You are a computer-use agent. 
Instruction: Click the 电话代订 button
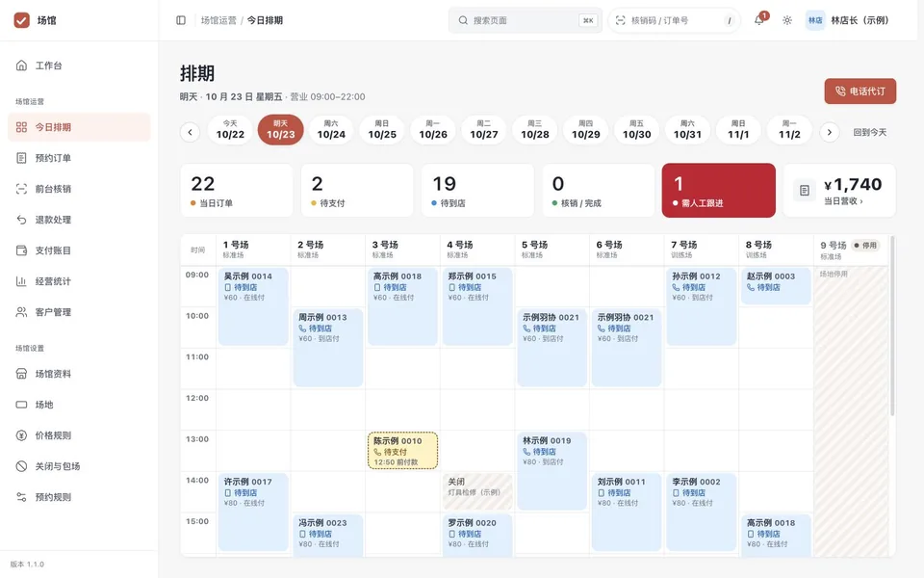coord(860,92)
